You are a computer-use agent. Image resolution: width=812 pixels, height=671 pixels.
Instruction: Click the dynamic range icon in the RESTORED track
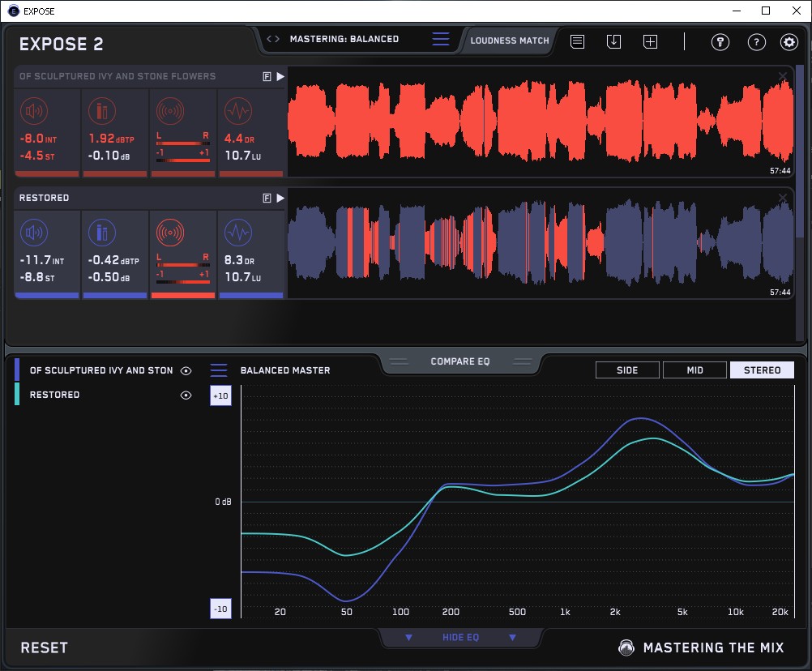coord(238,233)
